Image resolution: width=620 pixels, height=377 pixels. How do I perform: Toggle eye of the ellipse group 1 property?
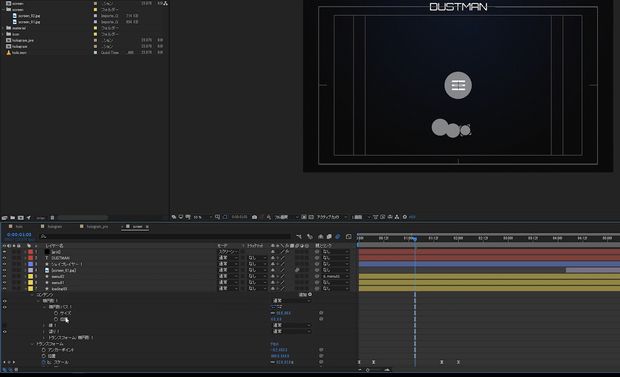coord(4,301)
